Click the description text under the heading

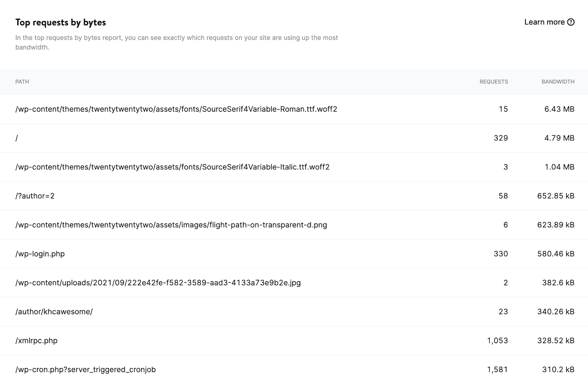click(x=177, y=42)
